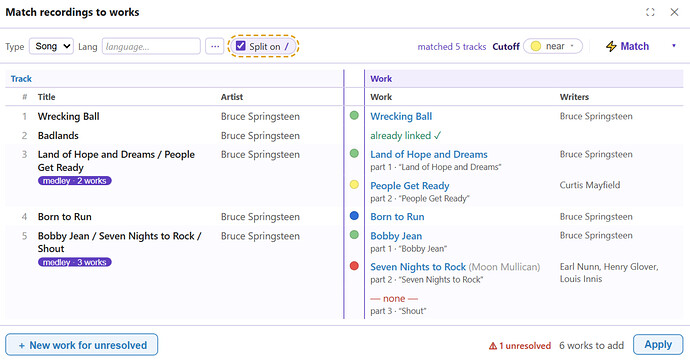Click the green match dot for Wrecking Ball
Viewport: 690px width, 360px height.
pos(354,115)
